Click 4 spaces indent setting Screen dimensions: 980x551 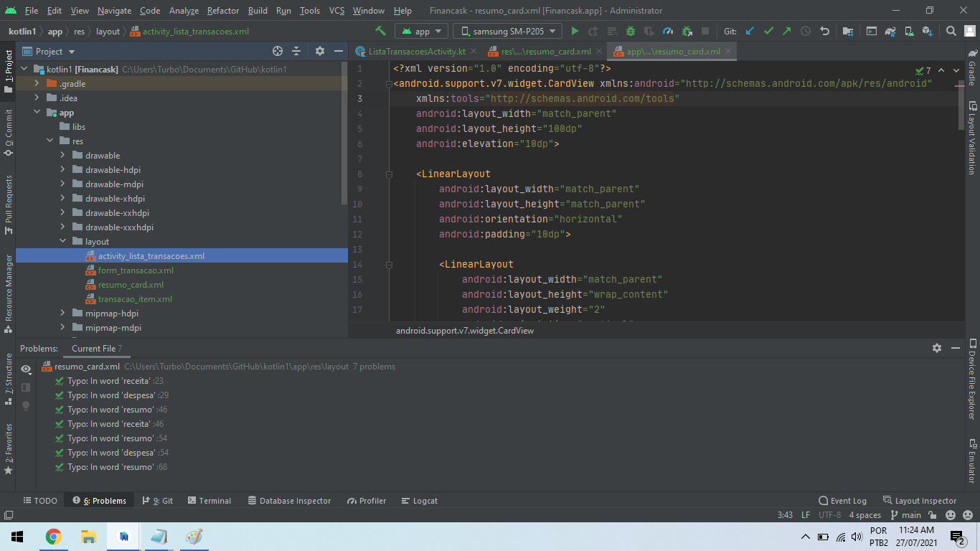click(x=864, y=515)
